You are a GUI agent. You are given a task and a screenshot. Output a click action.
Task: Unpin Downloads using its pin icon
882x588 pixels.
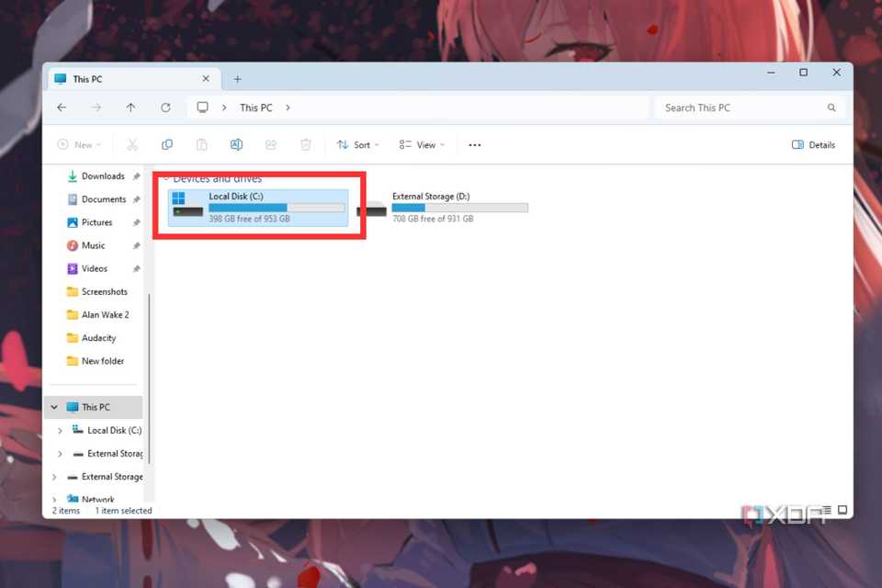pyautogui.click(x=136, y=176)
